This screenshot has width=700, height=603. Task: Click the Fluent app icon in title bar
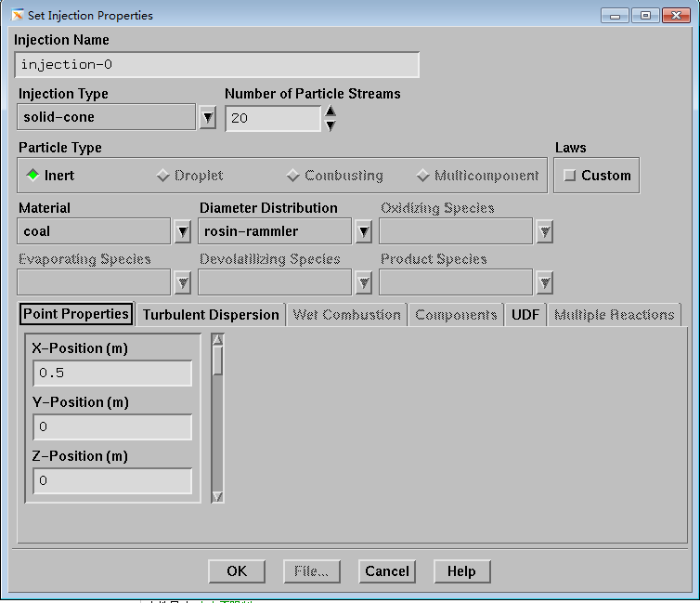click(19, 15)
